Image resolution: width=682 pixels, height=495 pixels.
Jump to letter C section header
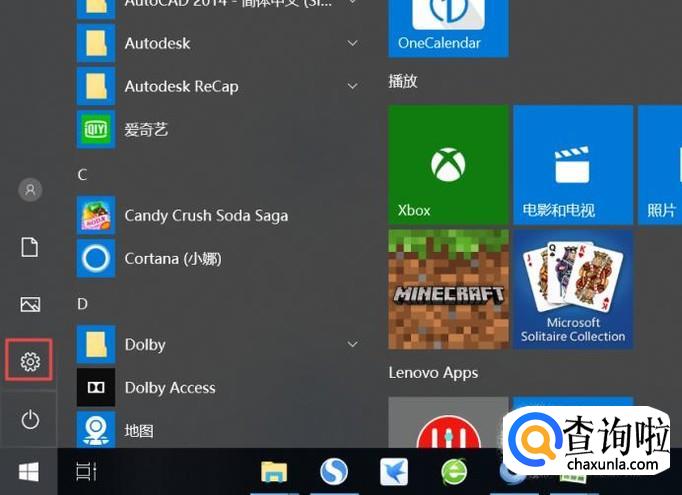tap(82, 174)
